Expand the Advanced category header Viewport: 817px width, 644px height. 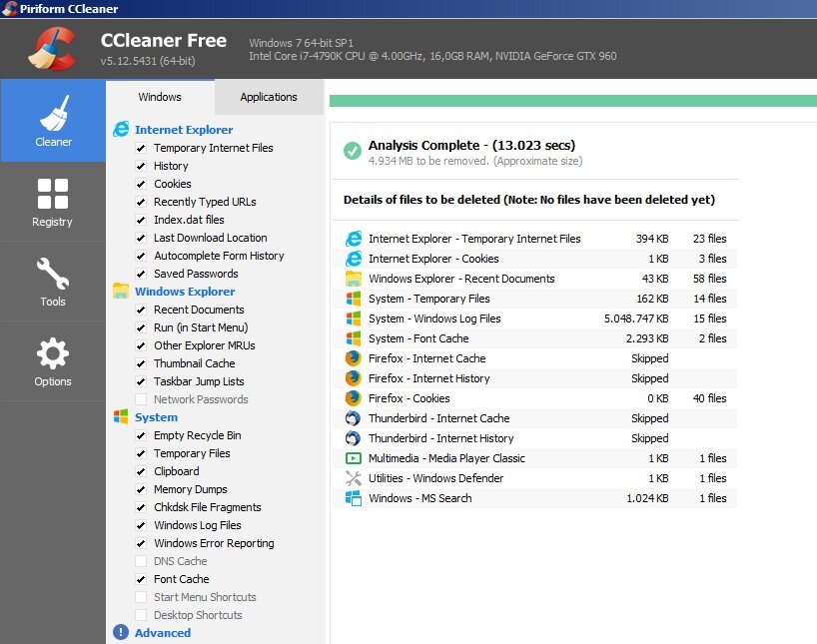[x=163, y=633]
